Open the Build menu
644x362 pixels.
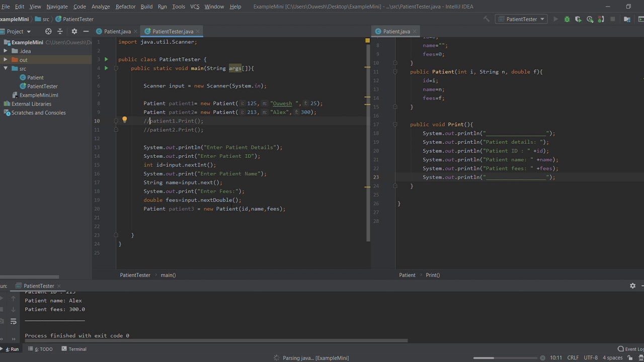coord(146,7)
